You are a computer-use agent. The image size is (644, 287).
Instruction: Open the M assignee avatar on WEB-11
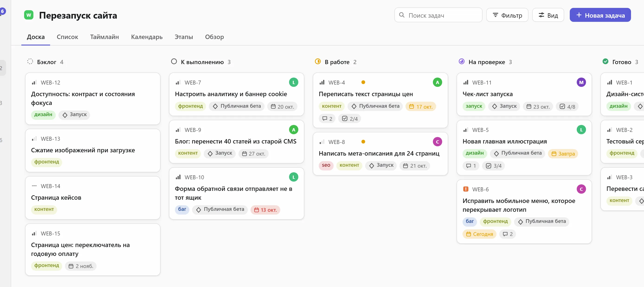(x=581, y=82)
